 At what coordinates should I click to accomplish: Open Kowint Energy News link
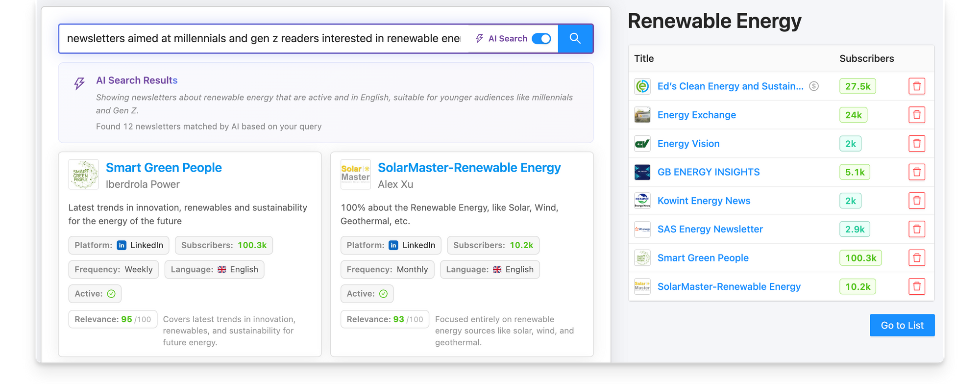click(x=704, y=201)
